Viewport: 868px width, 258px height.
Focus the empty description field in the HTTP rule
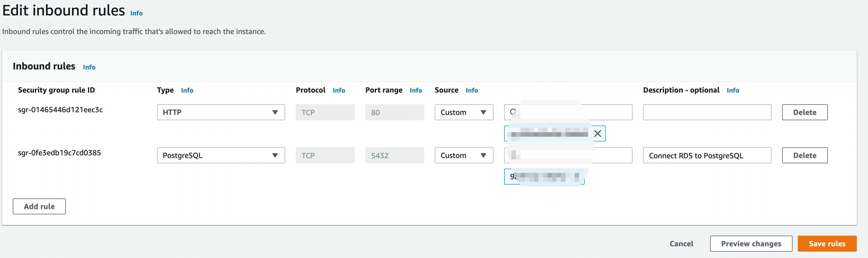tap(707, 112)
